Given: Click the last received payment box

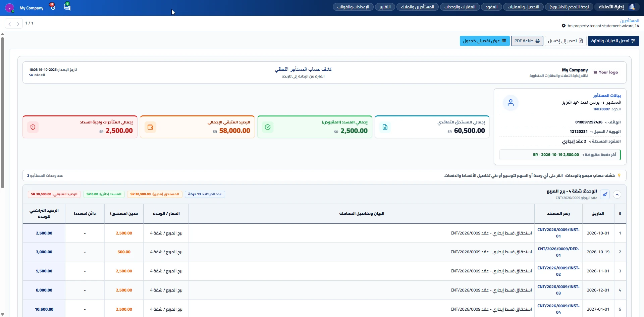Looking at the screenshot, I should tap(560, 155).
